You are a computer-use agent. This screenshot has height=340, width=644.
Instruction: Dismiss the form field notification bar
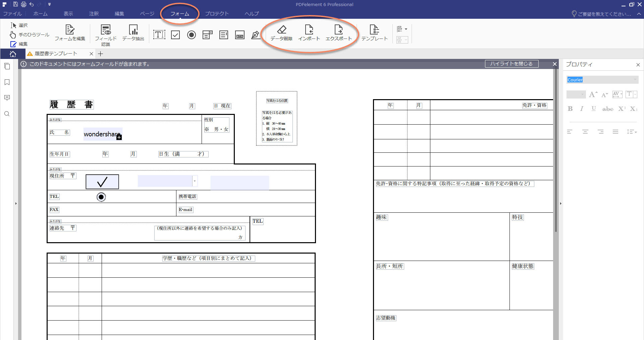(555, 64)
